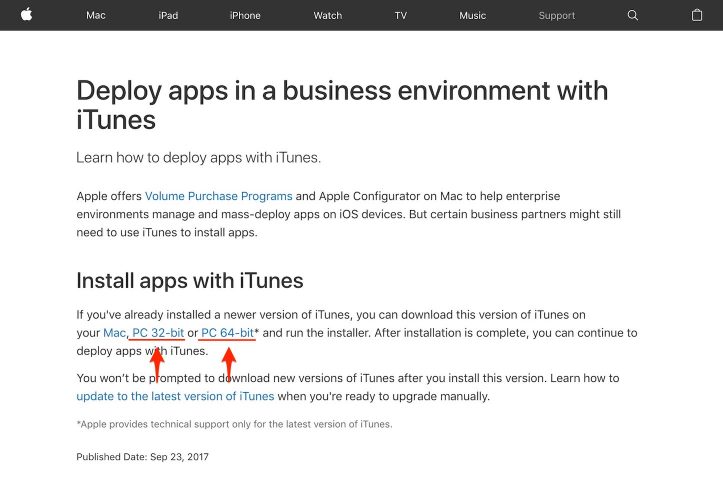Navigate to the TV section
Screen dimensions: 723x500
[x=401, y=15]
